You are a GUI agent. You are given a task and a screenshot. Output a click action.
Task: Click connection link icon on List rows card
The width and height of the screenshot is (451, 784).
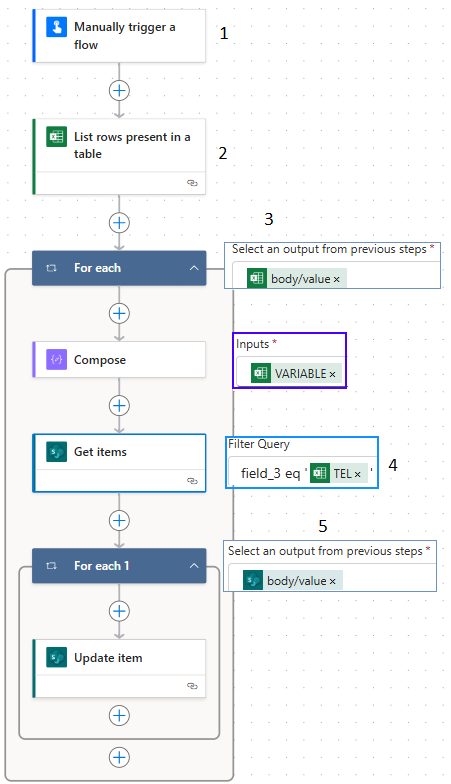point(192,183)
